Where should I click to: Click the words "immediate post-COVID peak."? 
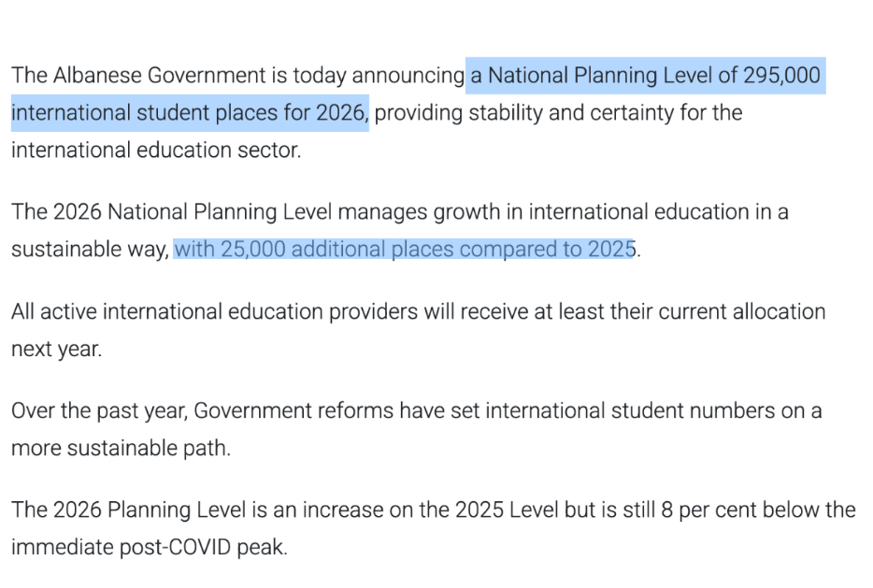tap(149, 547)
